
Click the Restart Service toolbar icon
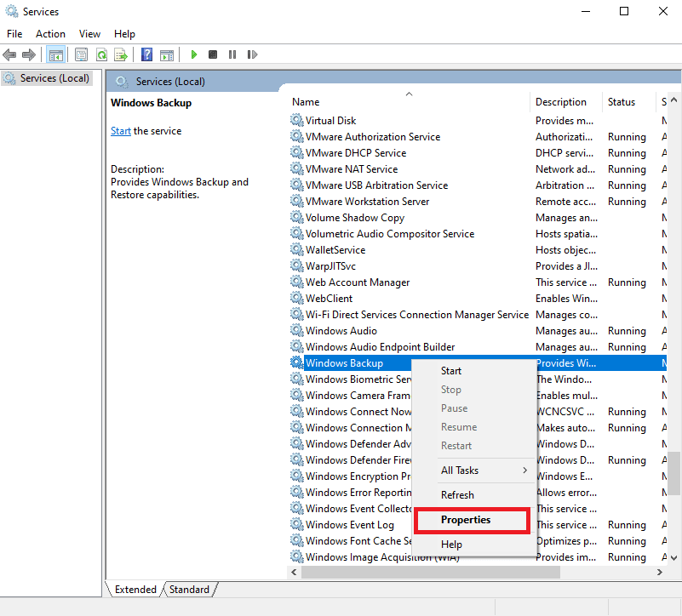(x=252, y=54)
